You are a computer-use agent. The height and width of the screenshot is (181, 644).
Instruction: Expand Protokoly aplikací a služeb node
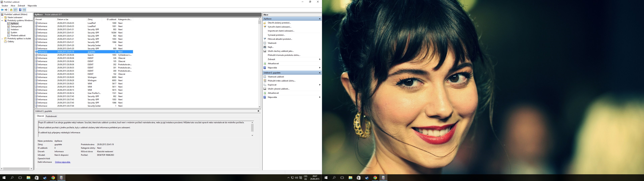pos(2,39)
